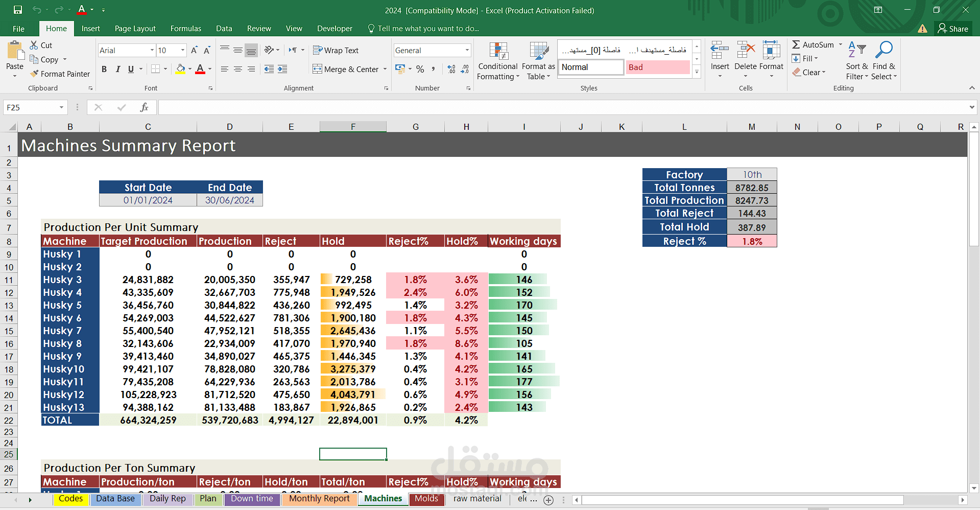Open the Down time sheet tab

[x=252, y=499]
